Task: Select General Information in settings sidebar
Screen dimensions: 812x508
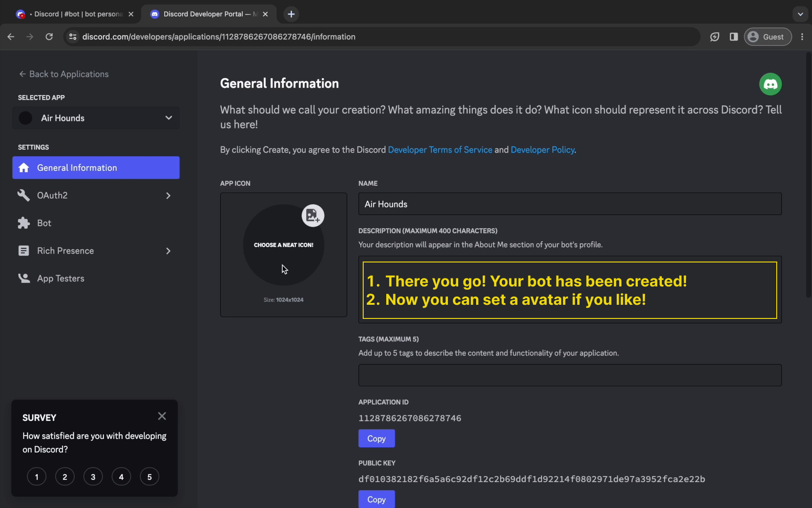Action: pos(96,168)
